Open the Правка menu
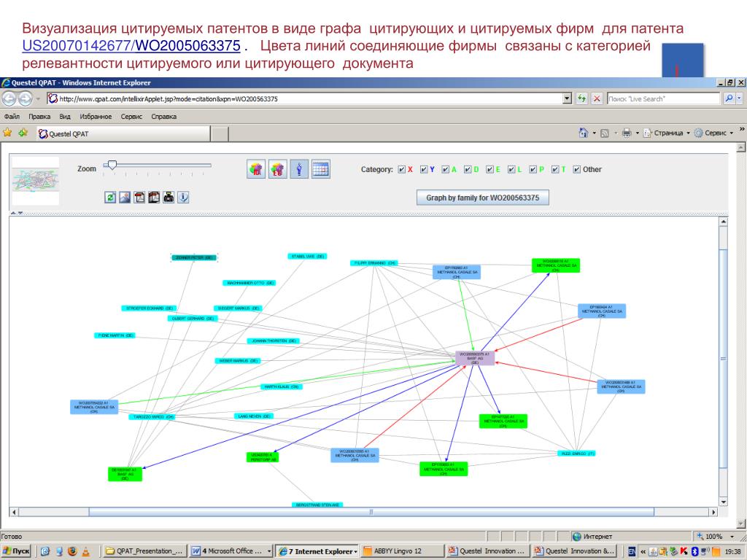 coord(39,116)
